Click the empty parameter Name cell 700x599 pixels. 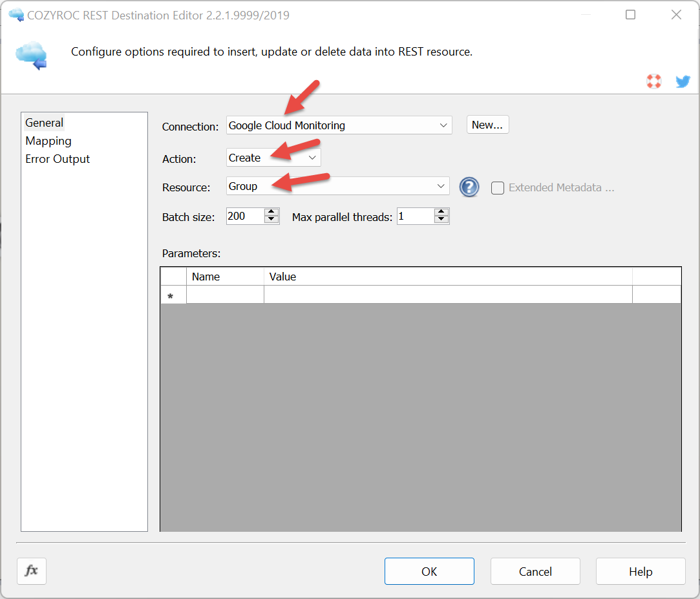click(225, 295)
